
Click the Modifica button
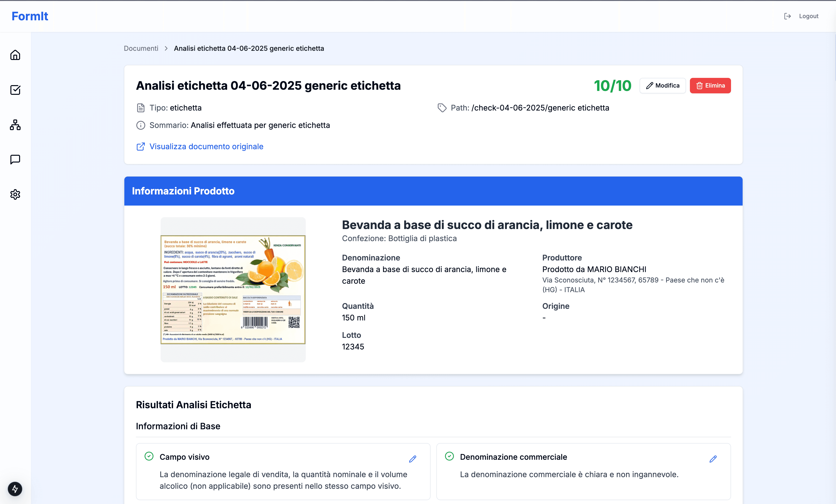click(662, 85)
